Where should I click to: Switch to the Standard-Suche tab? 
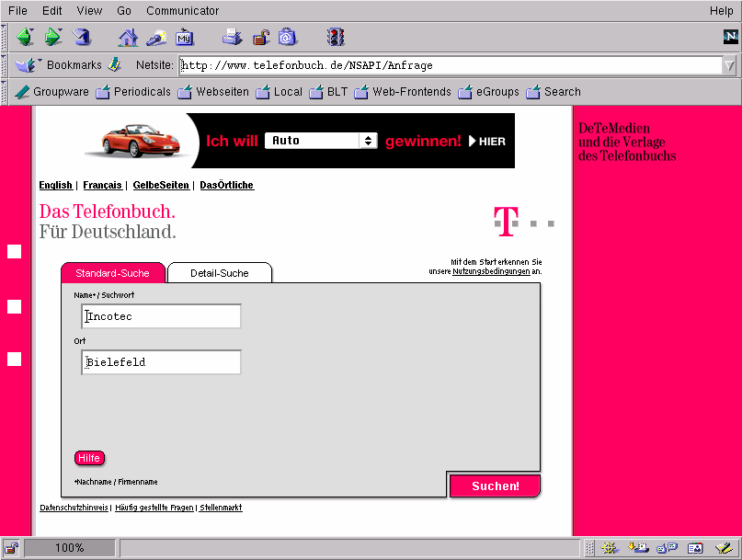pos(113,273)
